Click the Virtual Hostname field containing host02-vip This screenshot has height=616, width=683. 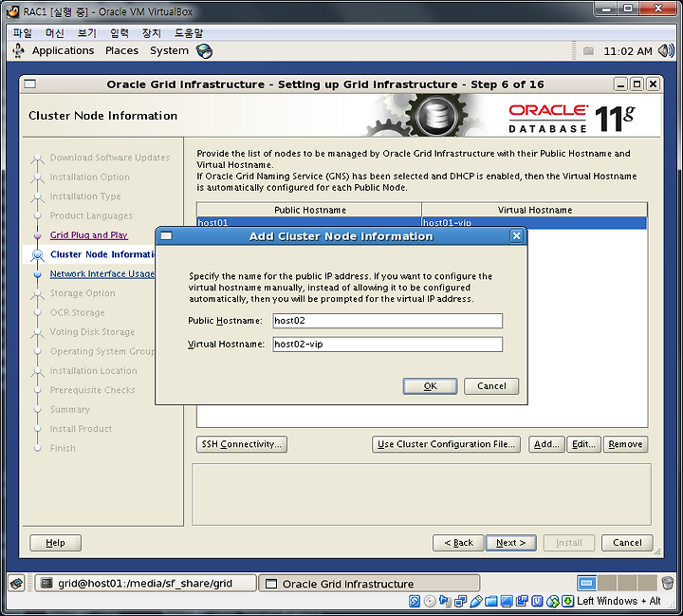tap(388, 344)
